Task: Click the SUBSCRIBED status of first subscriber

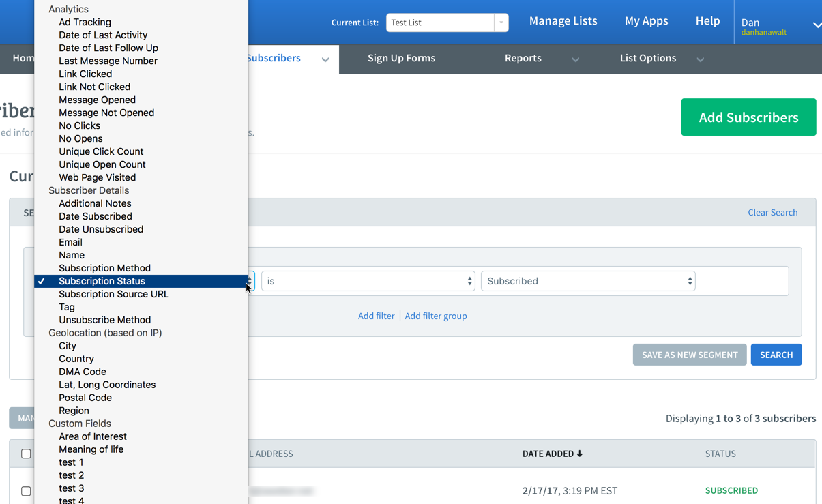Action: click(x=731, y=490)
